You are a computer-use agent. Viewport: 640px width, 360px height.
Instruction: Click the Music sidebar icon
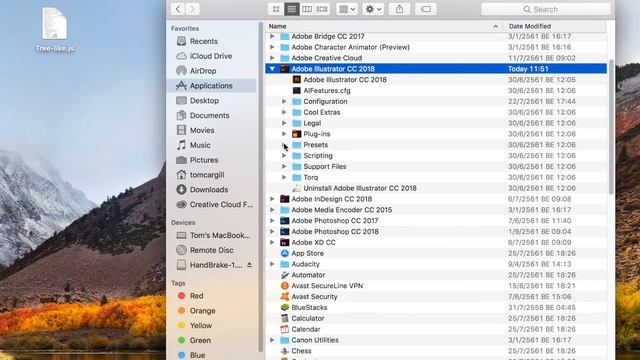pos(181,145)
